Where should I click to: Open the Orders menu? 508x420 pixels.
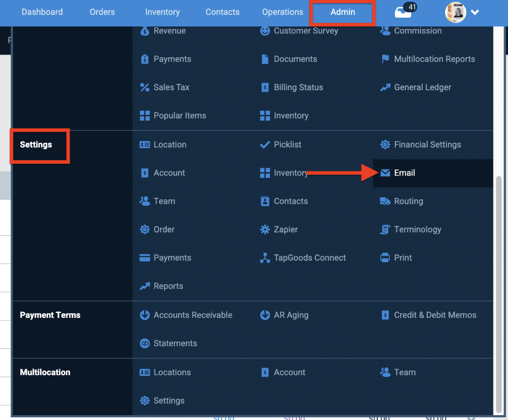point(102,12)
